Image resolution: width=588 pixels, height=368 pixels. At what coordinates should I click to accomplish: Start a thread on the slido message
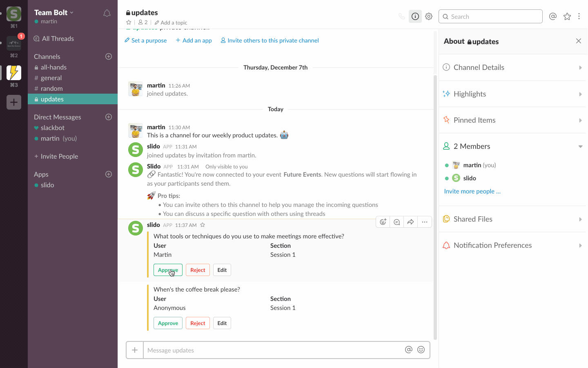[397, 222]
